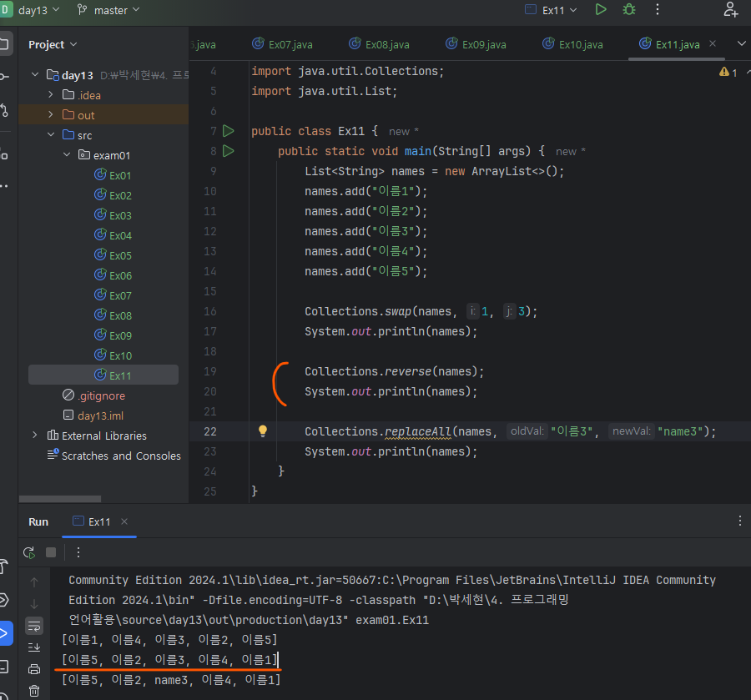Collapse the src folder
The width and height of the screenshot is (751, 700).
tap(50, 135)
